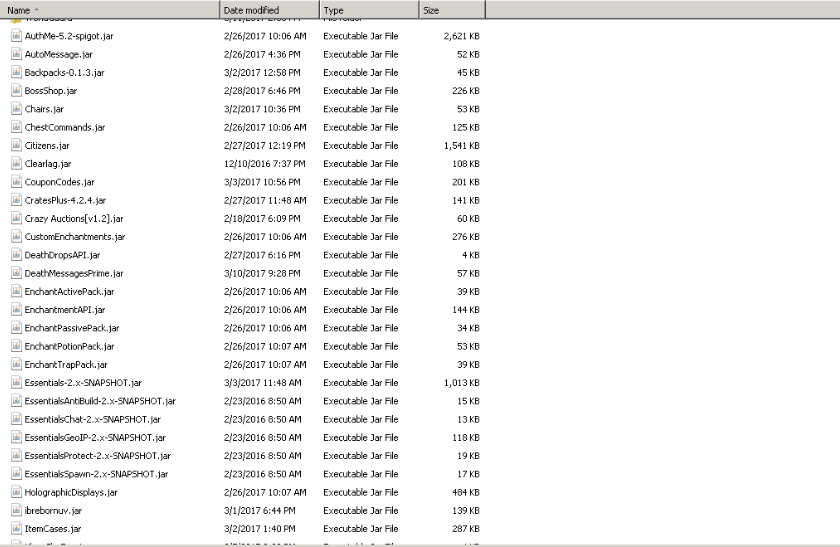Select the file name CouponCodes.jar

[59, 182]
